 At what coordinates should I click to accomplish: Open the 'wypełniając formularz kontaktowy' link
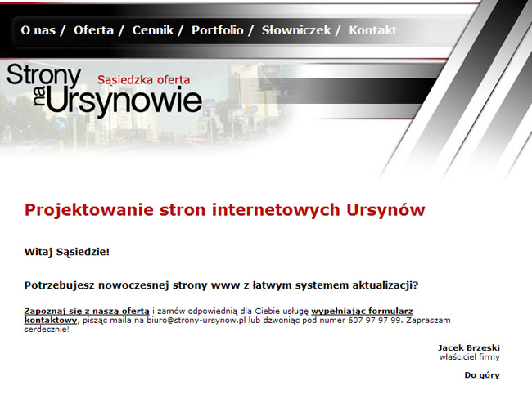pos(362,311)
